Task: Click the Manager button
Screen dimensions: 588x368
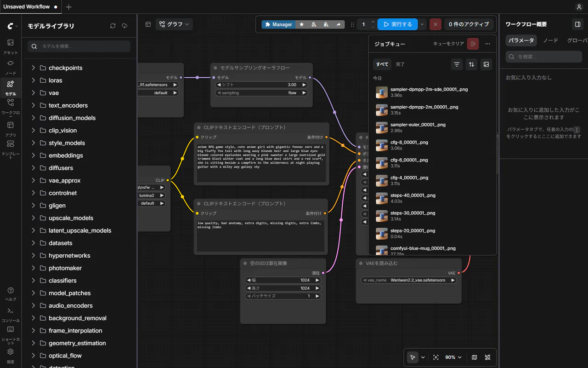Action: [x=277, y=24]
